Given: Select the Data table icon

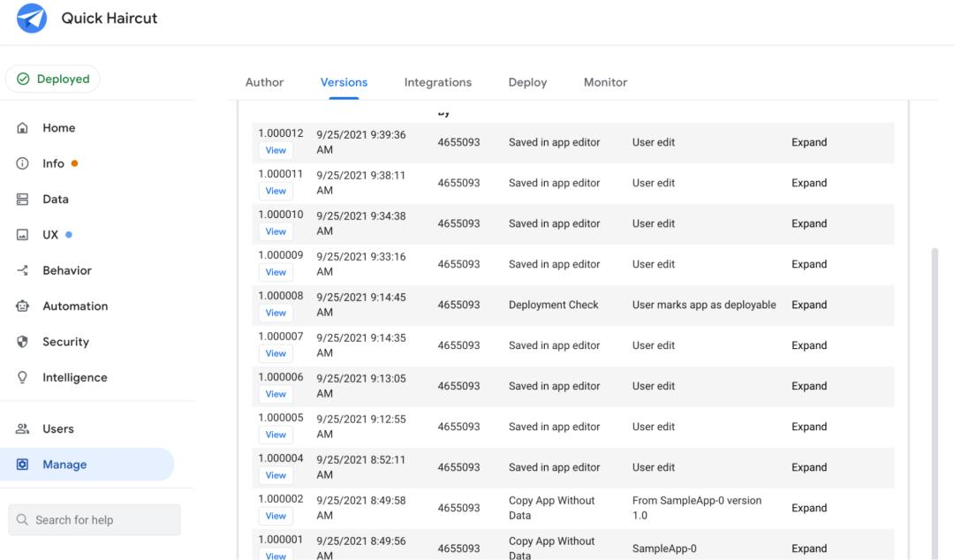Looking at the screenshot, I should pos(23,200).
